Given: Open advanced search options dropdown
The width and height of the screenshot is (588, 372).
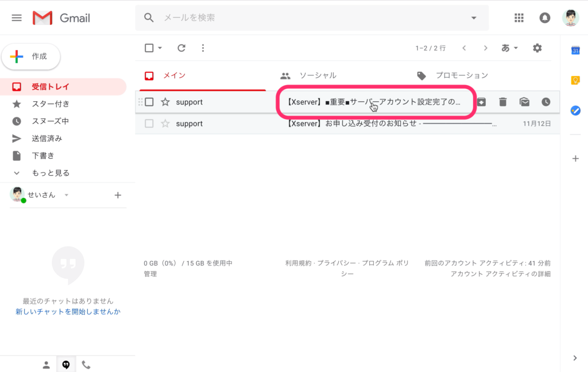Looking at the screenshot, I should pos(474,18).
